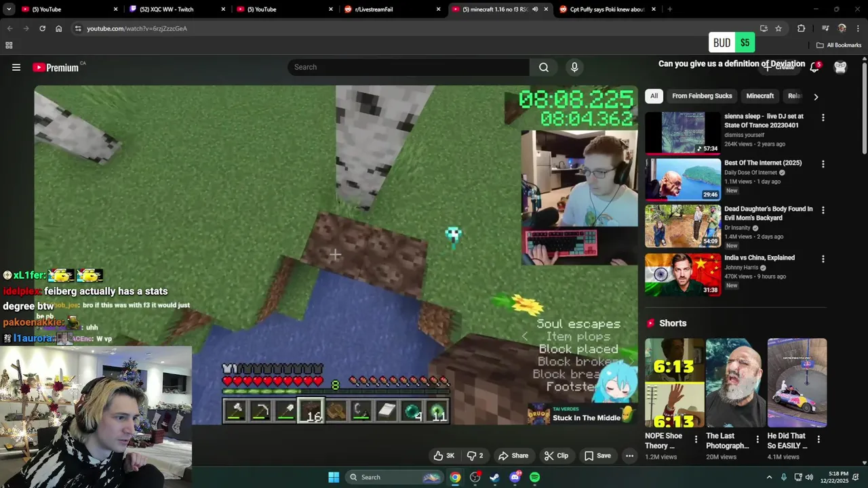Screen dimensions: 868x488
Task: Open the YouTube hamburger guide menu
Action: point(16,67)
